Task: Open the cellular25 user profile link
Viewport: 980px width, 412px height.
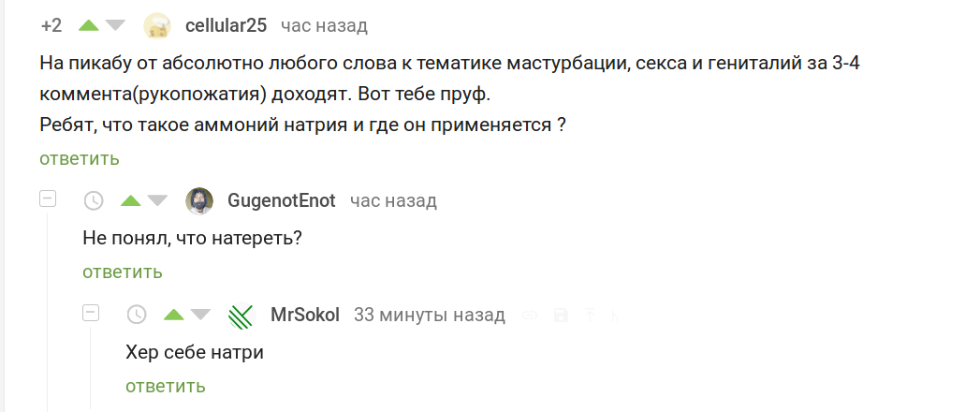Action: click(227, 25)
